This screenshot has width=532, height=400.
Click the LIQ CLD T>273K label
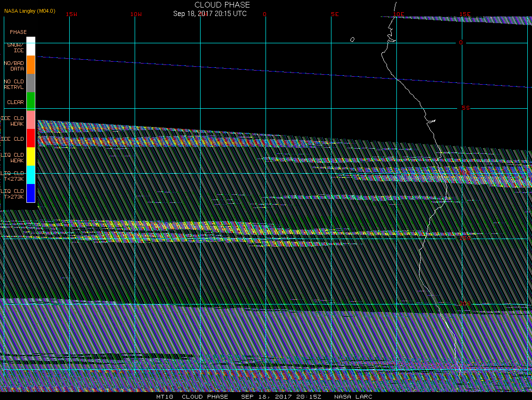point(13,194)
